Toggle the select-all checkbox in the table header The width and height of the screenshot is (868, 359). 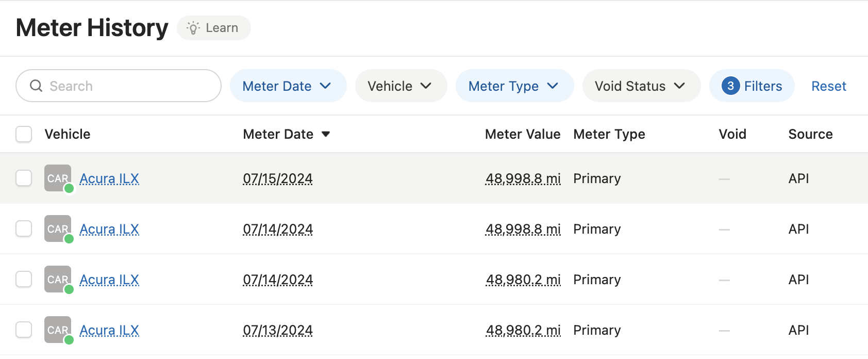pos(24,134)
